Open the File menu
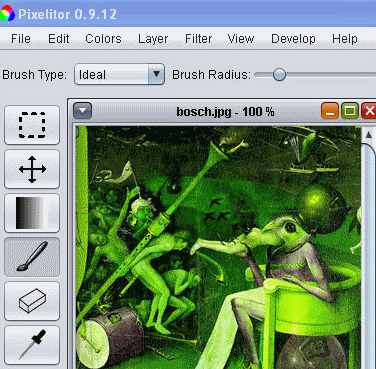The height and width of the screenshot is (369, 376). 21,39
